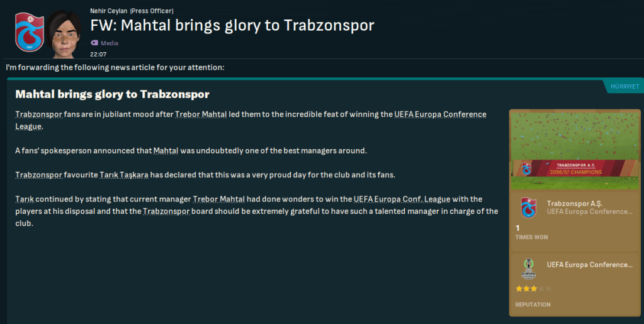The width and height of the screenshot is (644, 324).
Task: Click the UEFA Europa Conference League trophy logo
Action: point(528,269)
